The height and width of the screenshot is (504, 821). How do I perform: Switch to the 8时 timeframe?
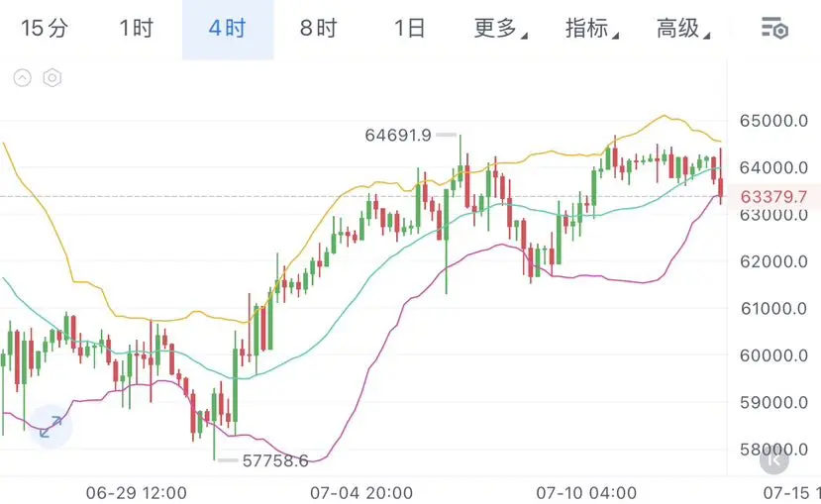coord(318,29)
